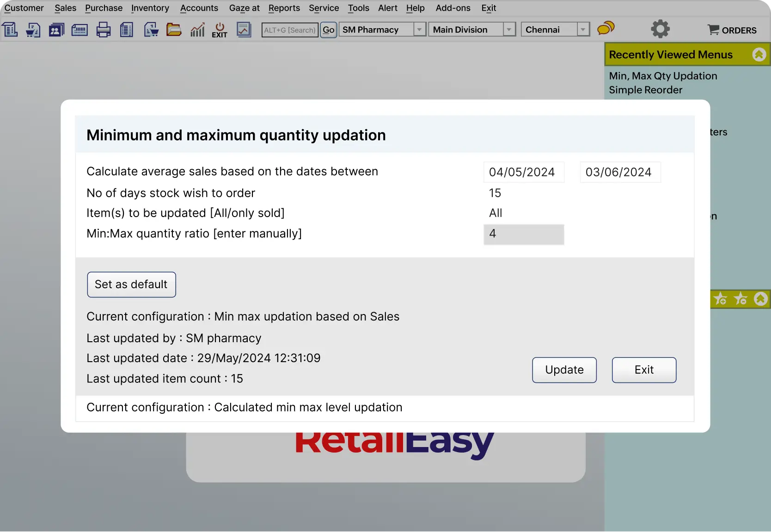Open the sales graph statistics icon
Viewport: 771px width, 532px height.
click(197, 29)
